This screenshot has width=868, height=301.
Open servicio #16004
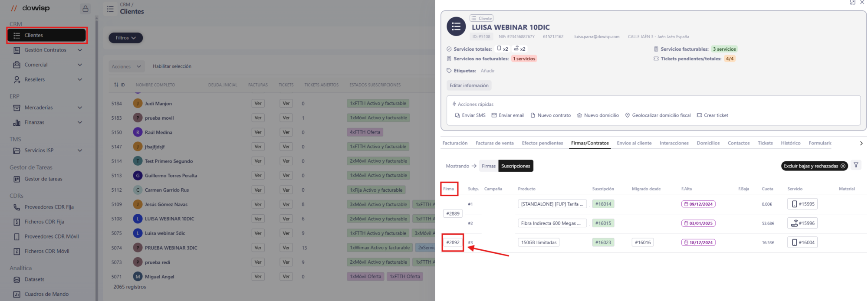[802, 242]
